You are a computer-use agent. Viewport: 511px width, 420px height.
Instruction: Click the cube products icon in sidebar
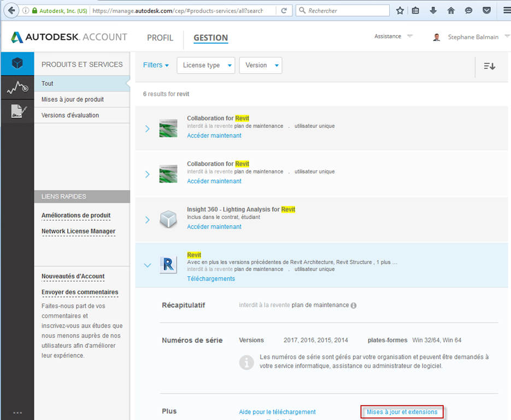coord(17,63)
